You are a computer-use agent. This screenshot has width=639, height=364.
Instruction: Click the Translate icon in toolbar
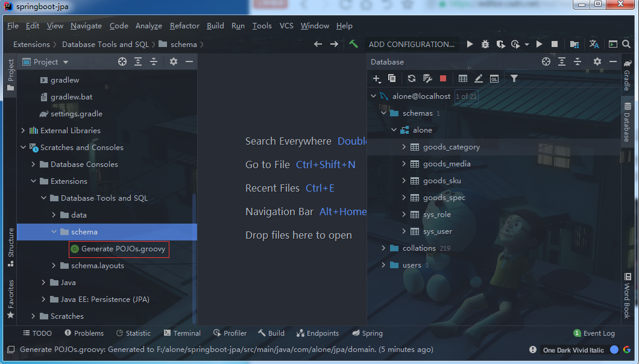[594, 44]
